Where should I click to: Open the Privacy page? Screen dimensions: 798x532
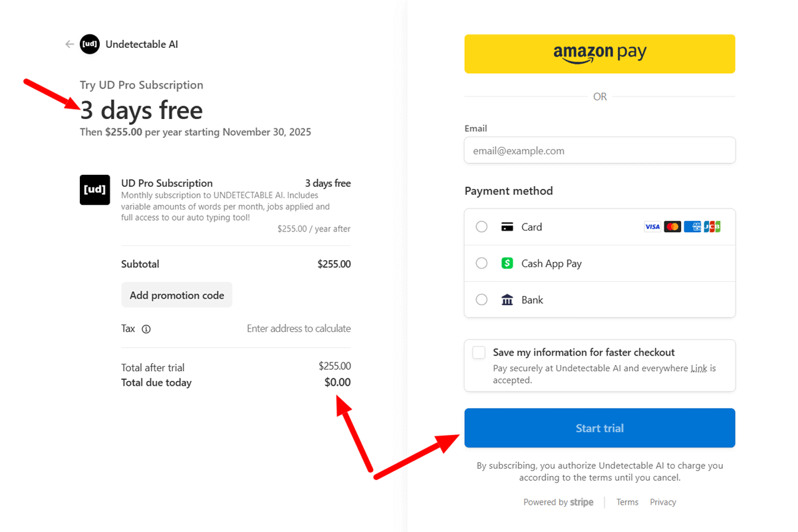[x=662, y=501]
